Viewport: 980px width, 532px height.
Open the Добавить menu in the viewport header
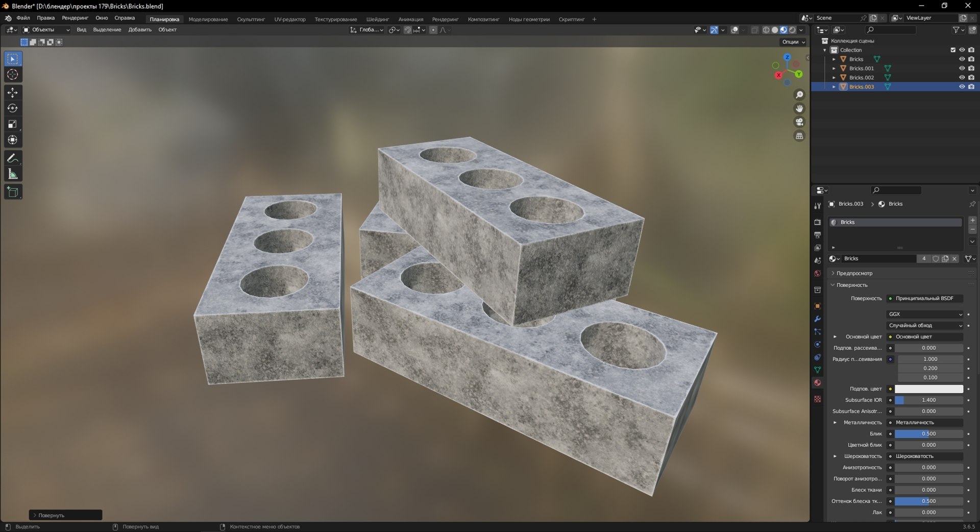pos(140,30)
